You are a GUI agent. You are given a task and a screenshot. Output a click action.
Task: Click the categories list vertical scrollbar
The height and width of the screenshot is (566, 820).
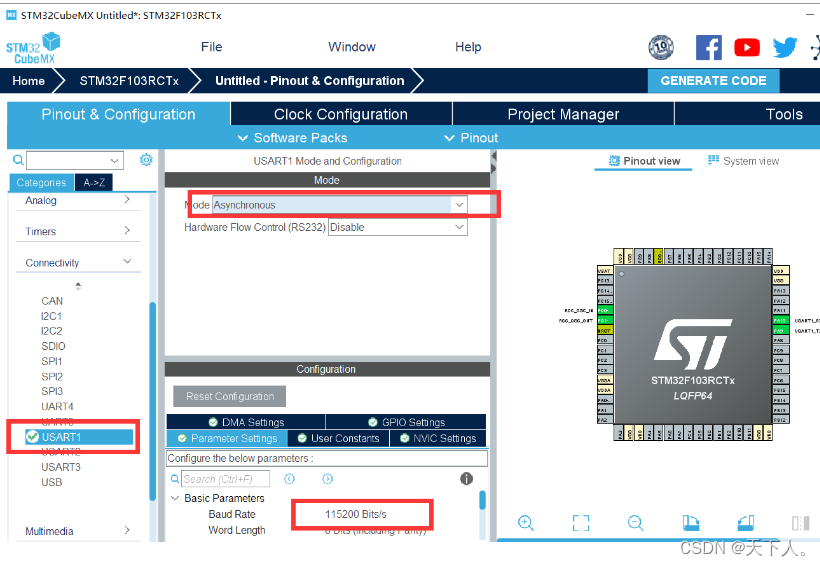coord(152,401)
